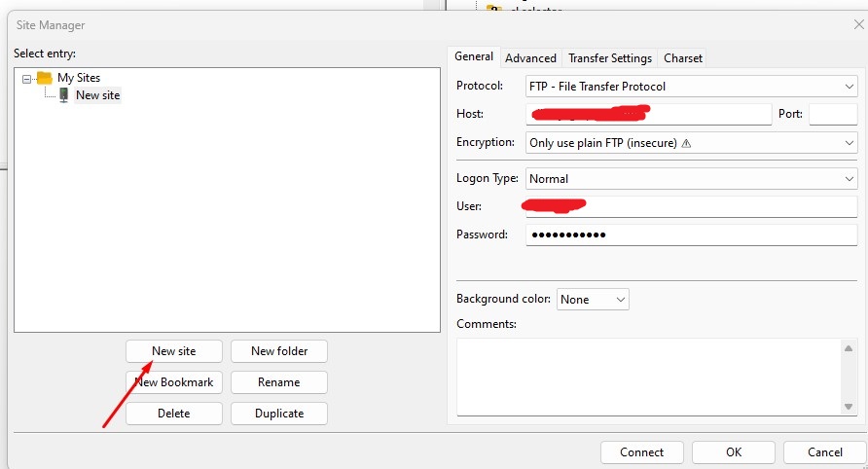Open the Encryption dropdown
Viewport: 868px width, 469px height.
pyautogui.click(x=691, y=143)
